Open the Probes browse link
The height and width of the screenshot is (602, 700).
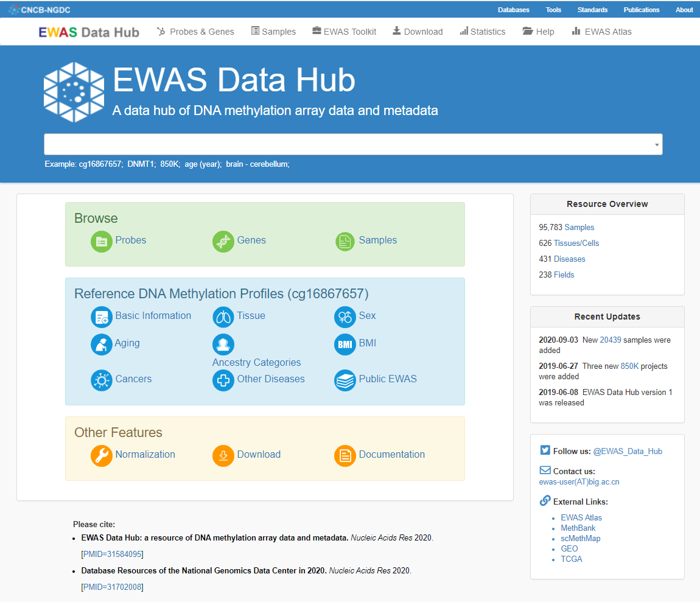tap(131, 240)
